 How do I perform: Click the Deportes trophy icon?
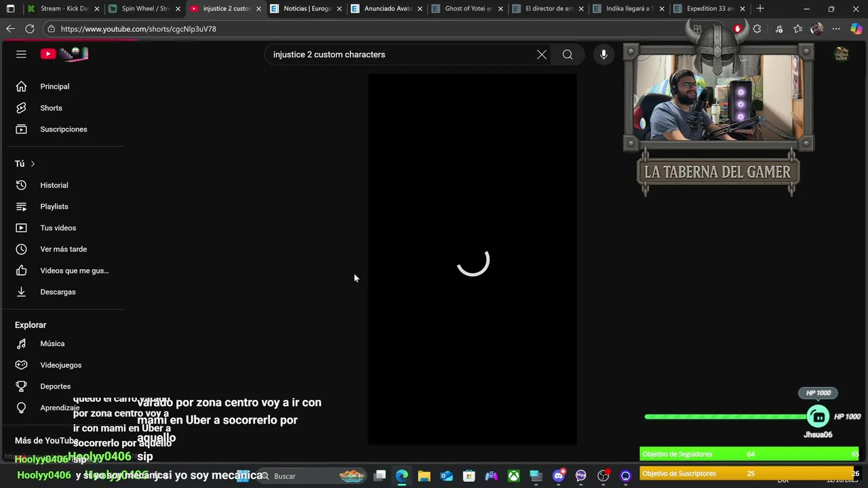click(21, 386)
